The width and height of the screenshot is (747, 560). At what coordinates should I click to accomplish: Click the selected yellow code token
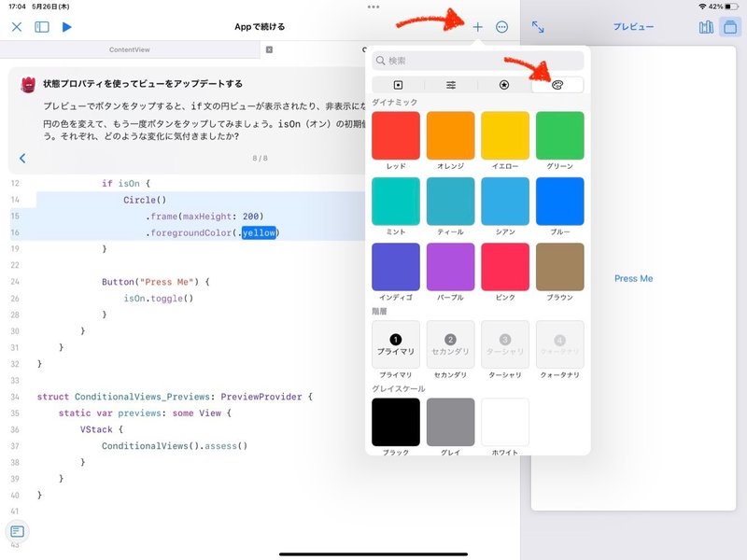(x=259, y=232)
